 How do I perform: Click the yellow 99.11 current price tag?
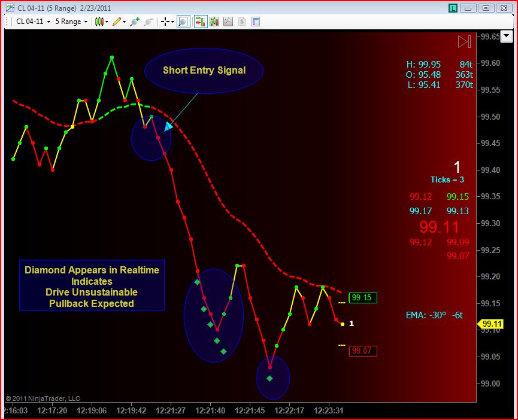tap(490, 324)
